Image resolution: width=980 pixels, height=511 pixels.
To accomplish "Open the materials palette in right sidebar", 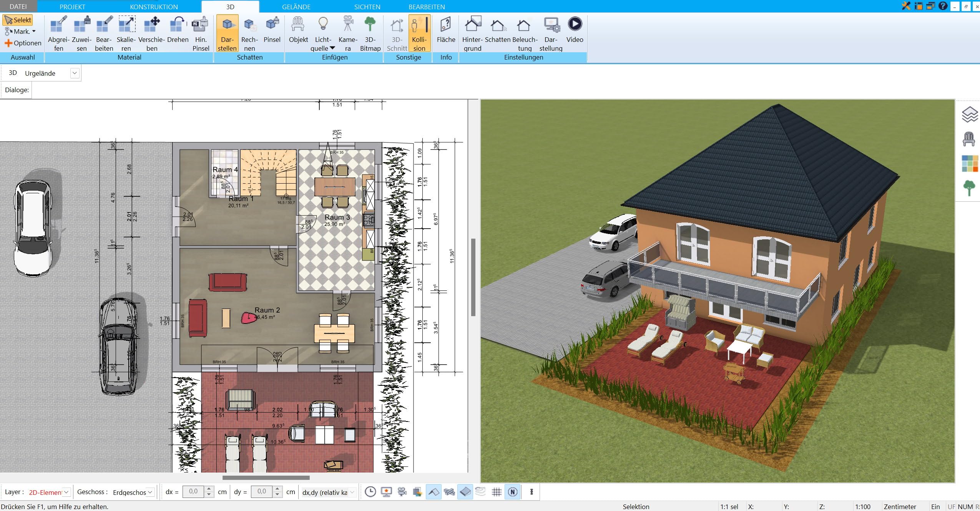I will [970, 163].
